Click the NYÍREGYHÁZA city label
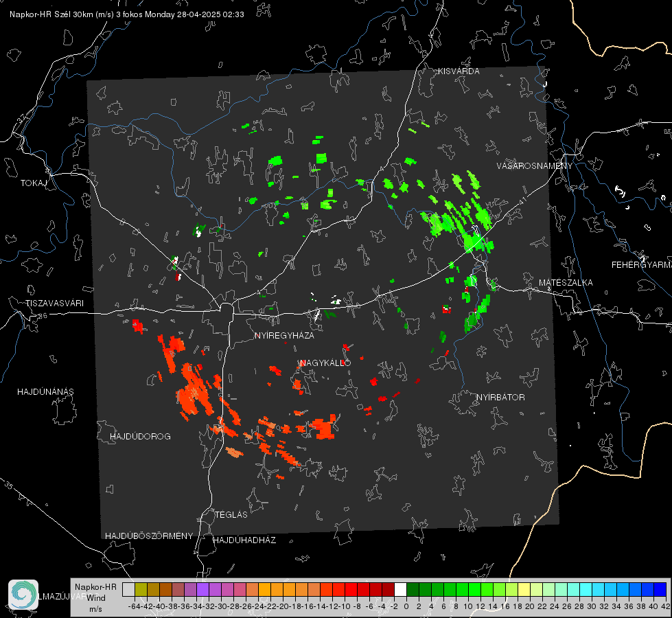 284,335
